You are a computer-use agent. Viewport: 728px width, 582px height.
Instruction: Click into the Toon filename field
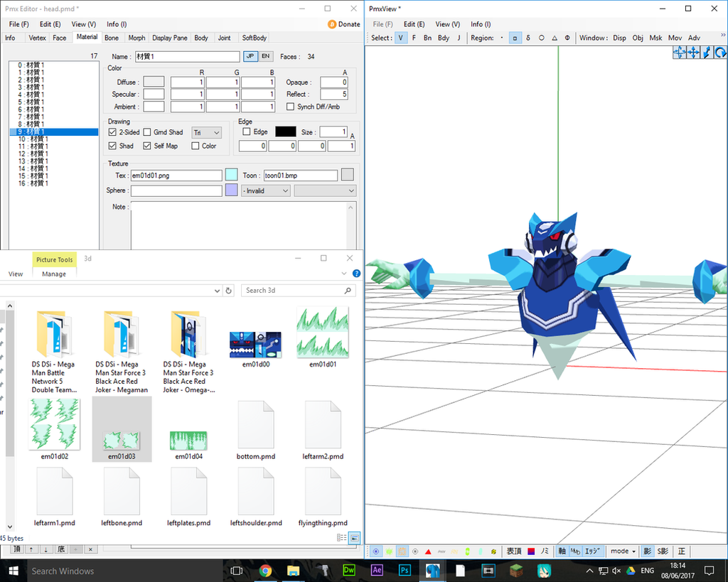pyautogui.click(x=301, y=176)
